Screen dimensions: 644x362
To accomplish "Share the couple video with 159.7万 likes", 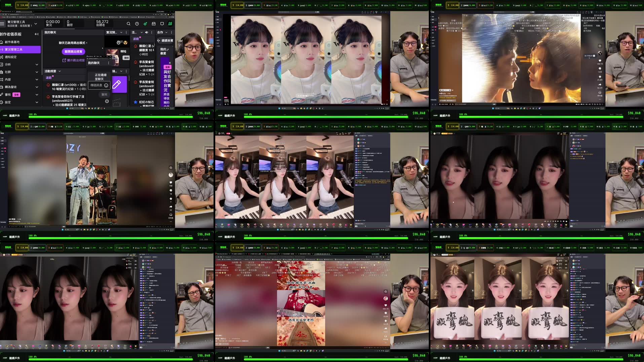I will (600, 85).
